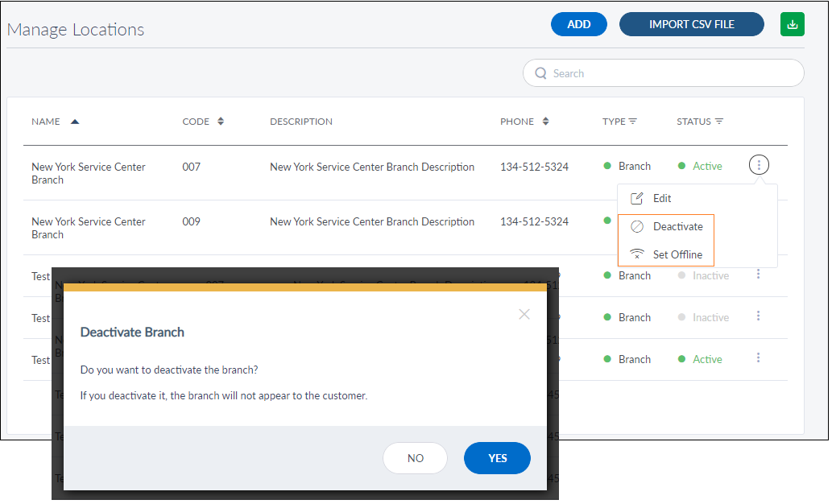Open three-dot menu for second Inactive row
This screenshot has height=504, width=832.
point(759,316)
